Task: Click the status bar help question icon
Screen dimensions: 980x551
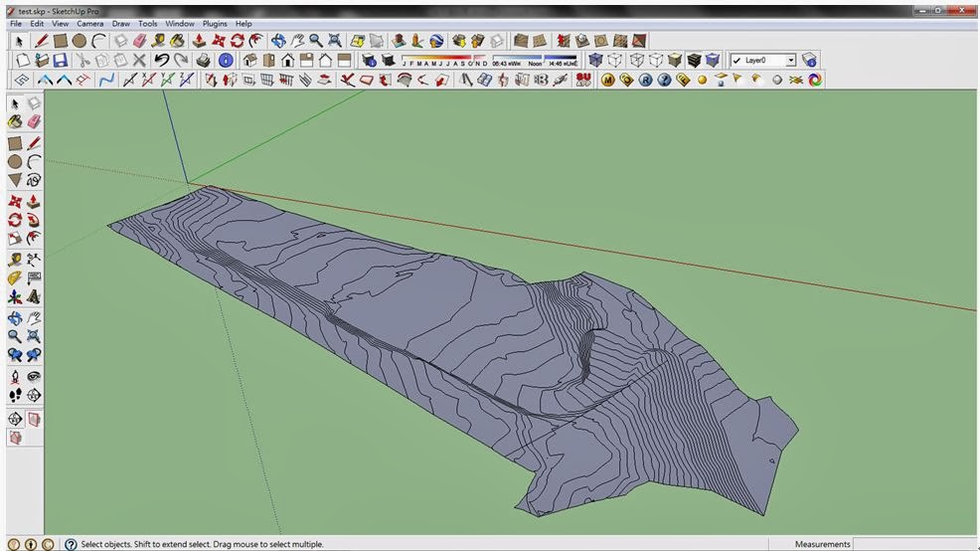Action: coord(71,544)
